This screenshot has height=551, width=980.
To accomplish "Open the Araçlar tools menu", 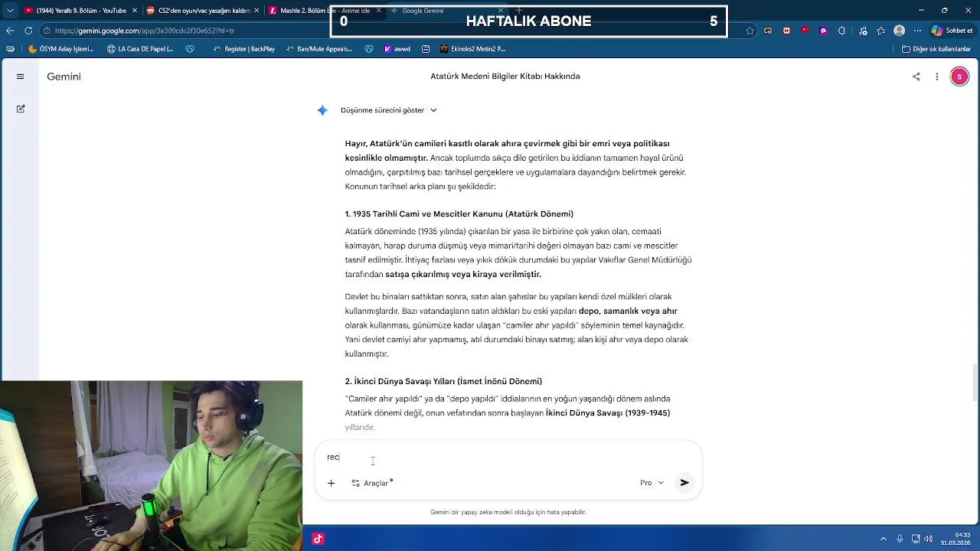I will 371,483.
